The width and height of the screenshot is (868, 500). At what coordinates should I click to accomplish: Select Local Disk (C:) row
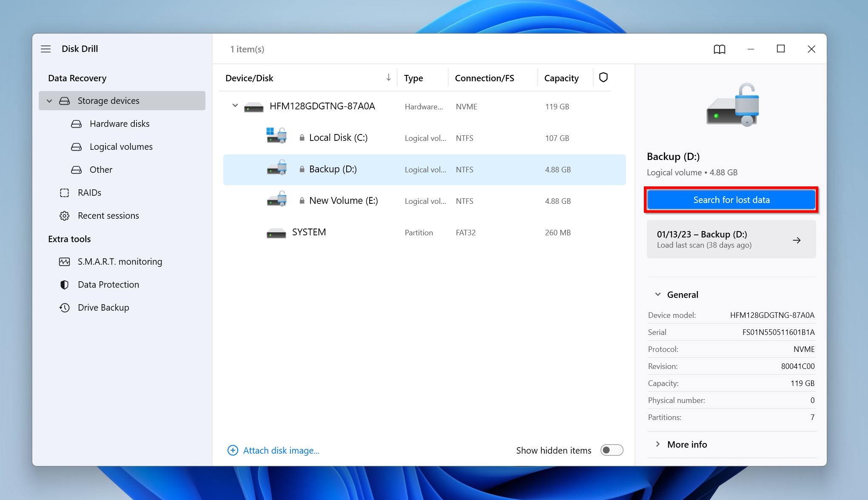(x=424, y=138)
